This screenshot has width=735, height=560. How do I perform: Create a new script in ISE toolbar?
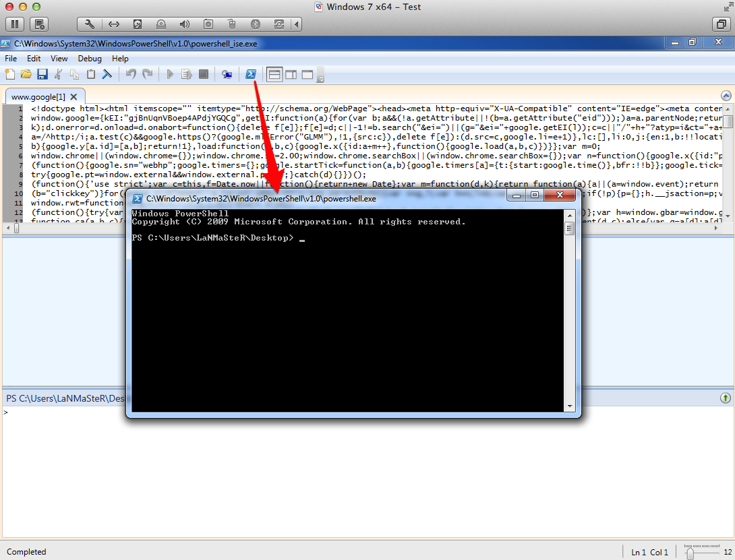(x=10, y=74)
